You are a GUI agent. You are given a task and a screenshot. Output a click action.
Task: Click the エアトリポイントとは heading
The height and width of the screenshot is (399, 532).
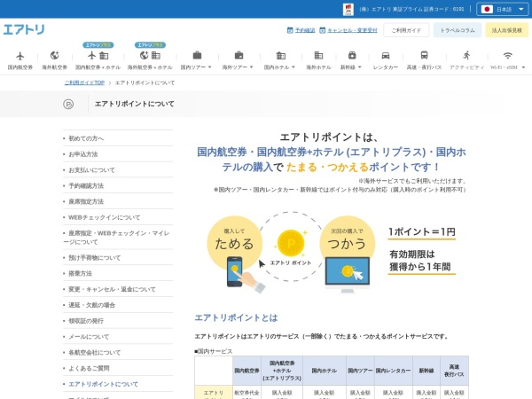pyautogui.click(x=236, y=318)
